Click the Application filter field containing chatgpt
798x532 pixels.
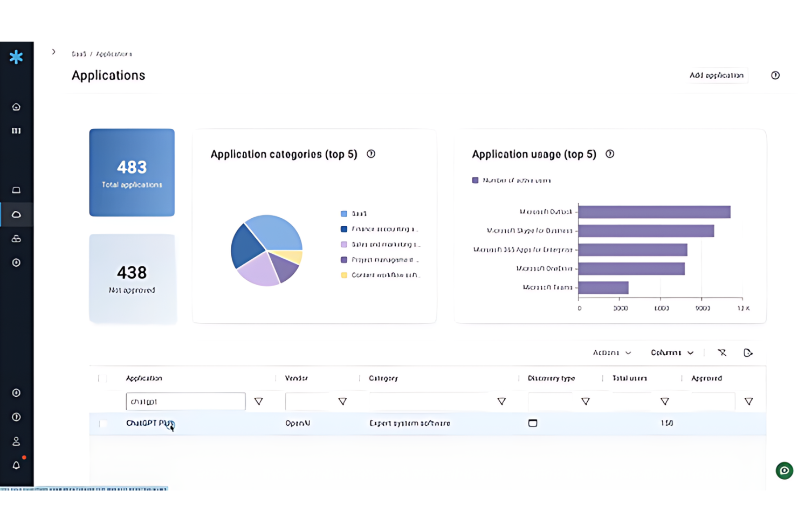click(185, 402)
